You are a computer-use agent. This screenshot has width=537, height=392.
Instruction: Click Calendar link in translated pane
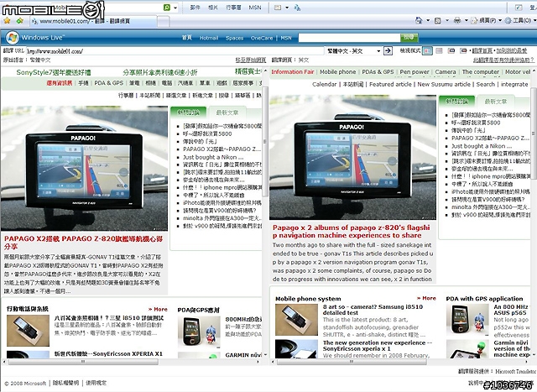(x=325, y=84)
